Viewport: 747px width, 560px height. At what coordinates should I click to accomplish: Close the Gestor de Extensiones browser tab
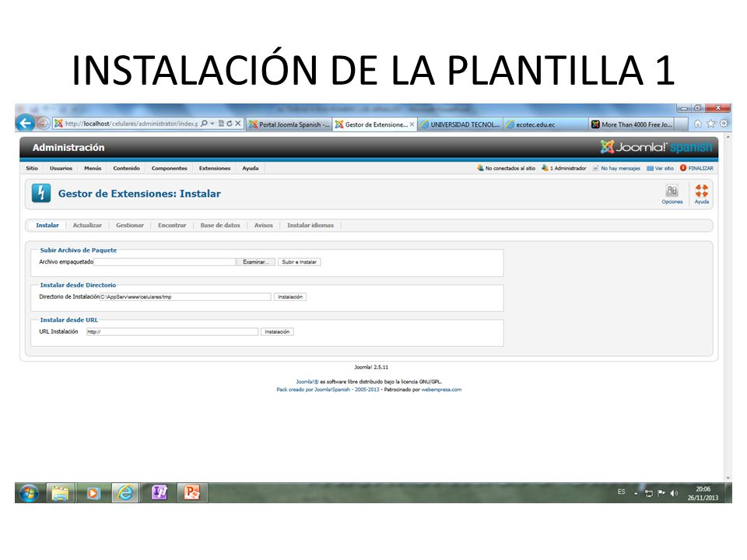click(412, 124)
